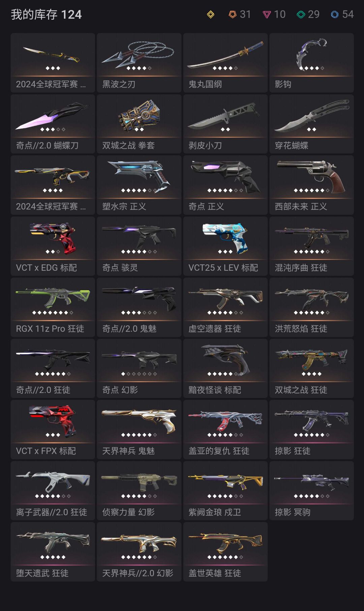
Task: Select the 西部未来 正义 revolver skin
Action: point(312,185)
